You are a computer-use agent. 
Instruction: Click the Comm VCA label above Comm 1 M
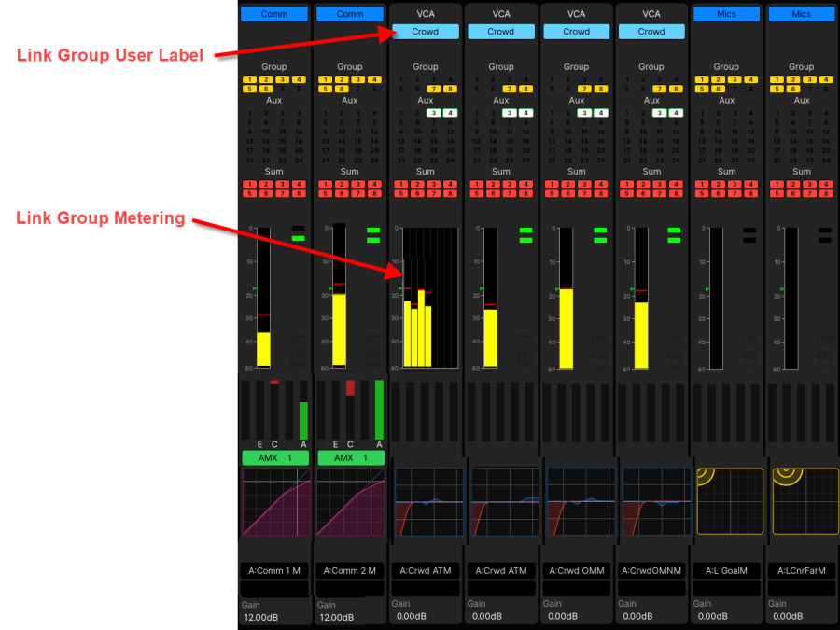coord(274,14)
